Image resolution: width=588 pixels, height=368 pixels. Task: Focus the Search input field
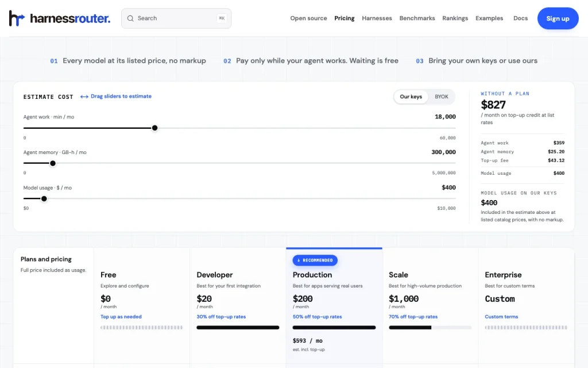click(176, 18)
